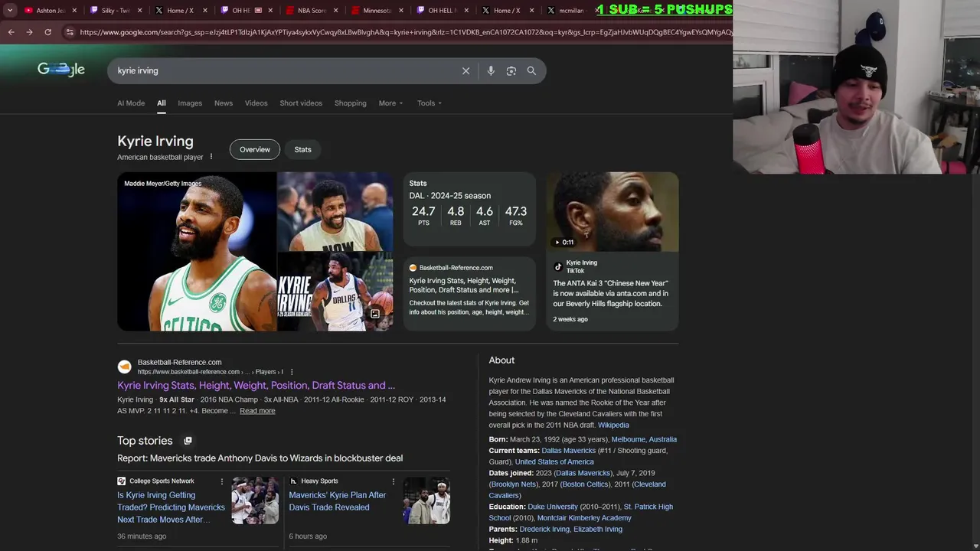Expand the Tools dropdown
980x551 pixels.
click(430, 103)
